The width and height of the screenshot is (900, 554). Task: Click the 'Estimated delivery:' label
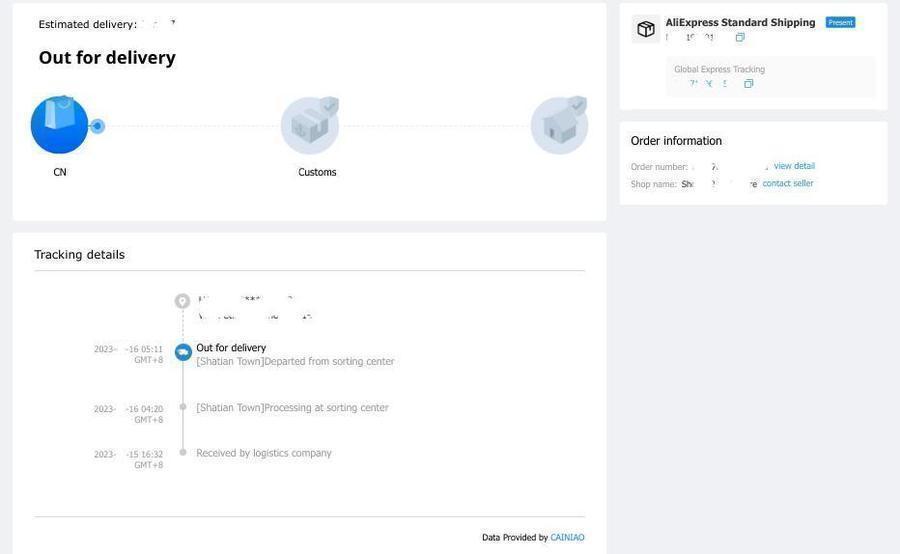tap(88, 24)
